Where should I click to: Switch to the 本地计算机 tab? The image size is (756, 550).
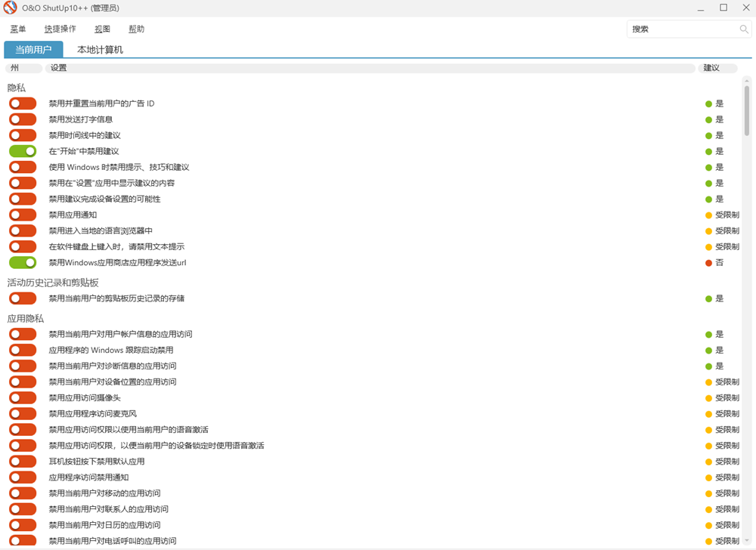(100, 50)
